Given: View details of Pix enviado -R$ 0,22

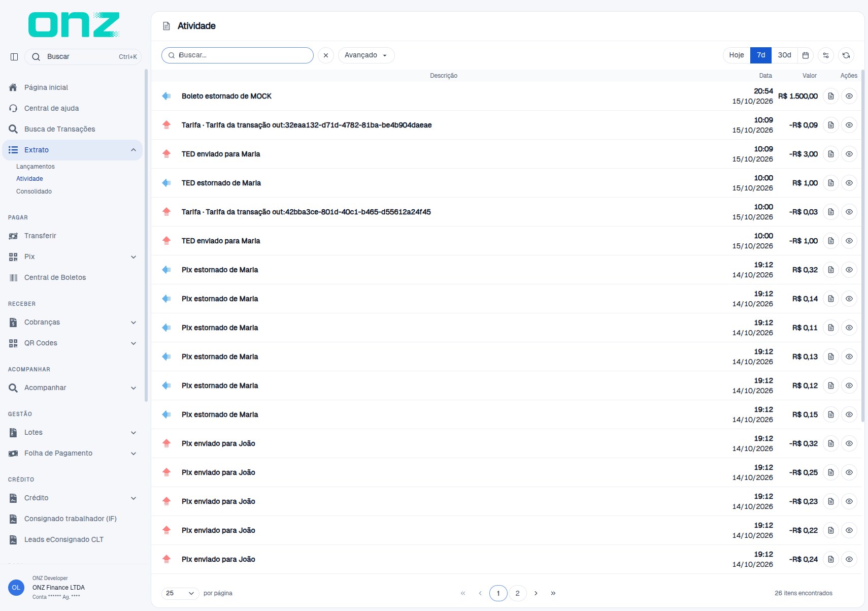Looking at the screenshot, I should tap(849, 530).
